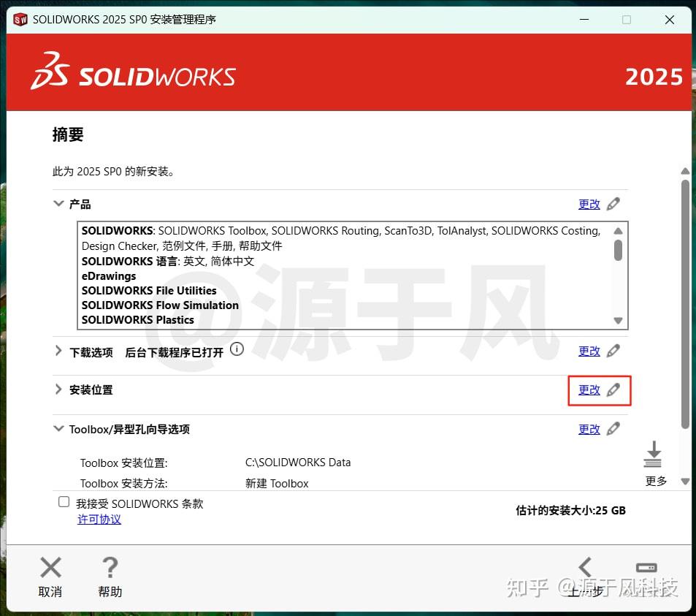Collapse the Toolbox/异型孔向导选项 section
The height and width of the screenshot is (616, 696).
58,429
